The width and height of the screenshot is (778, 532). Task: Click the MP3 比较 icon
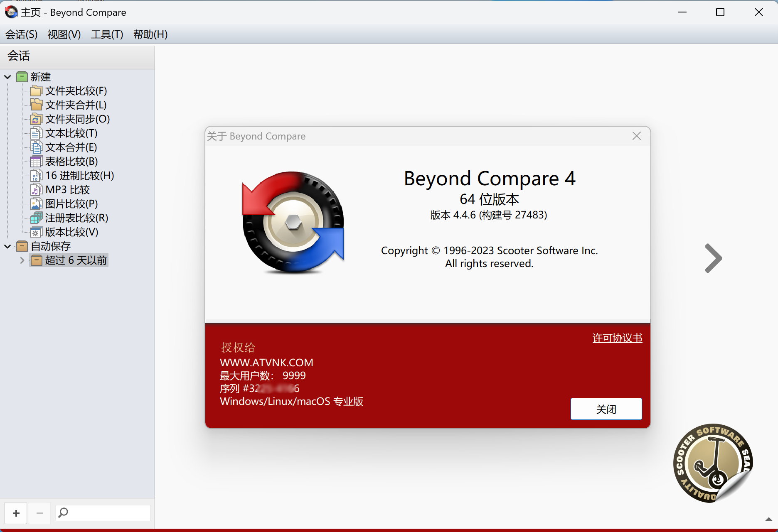pos(36,190)
